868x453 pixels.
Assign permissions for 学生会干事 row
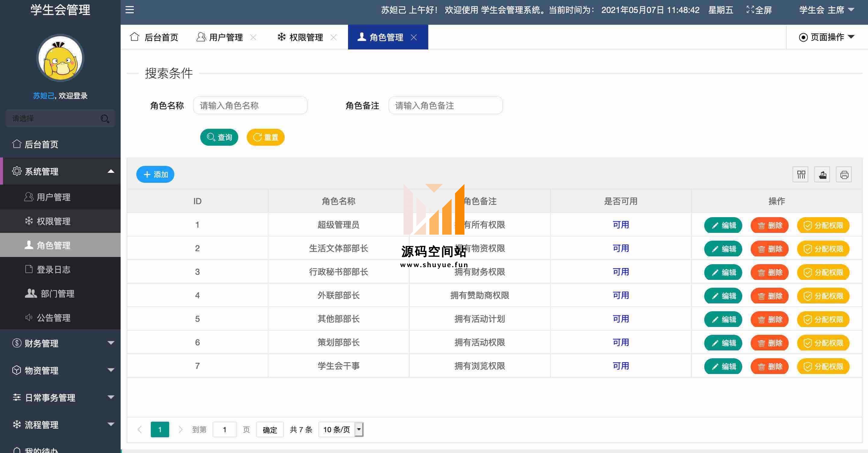[x=823, y=366]
